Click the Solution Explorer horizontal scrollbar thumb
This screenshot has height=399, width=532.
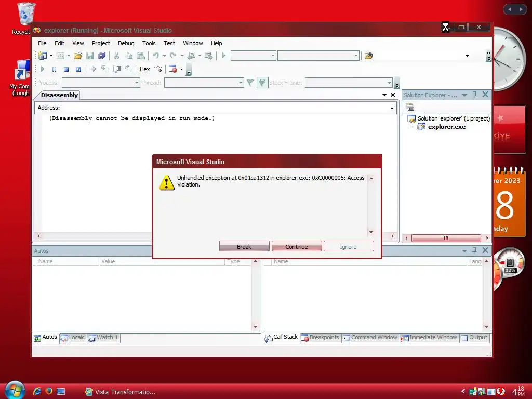446,238
